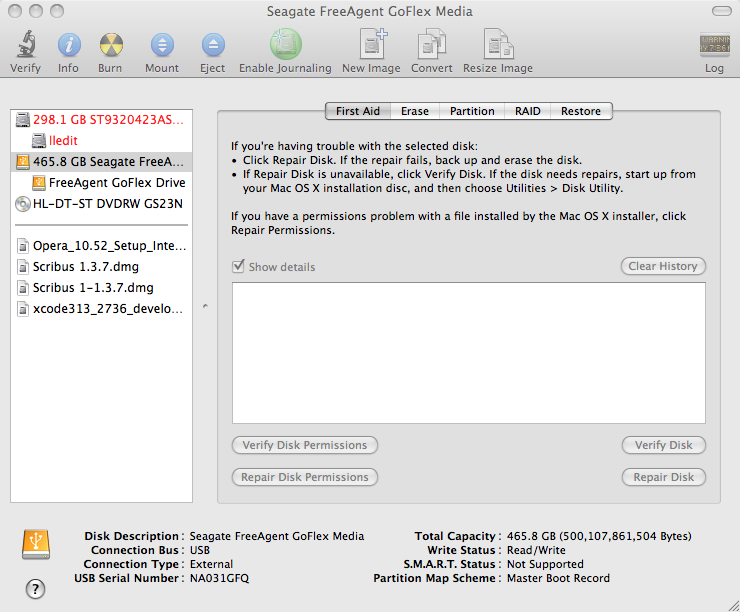Open the Partition tab
Image resolution: width=740 pixels, height=612 pixels.
[472, 111]
